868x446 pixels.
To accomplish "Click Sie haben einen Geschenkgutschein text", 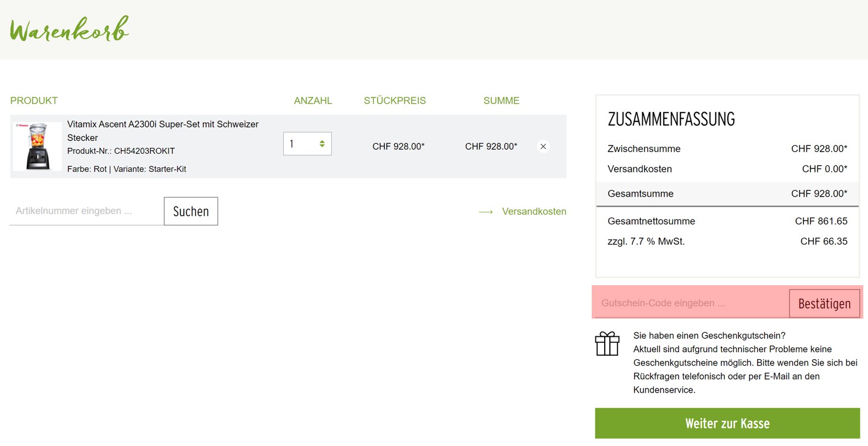I will click(709, 336).
